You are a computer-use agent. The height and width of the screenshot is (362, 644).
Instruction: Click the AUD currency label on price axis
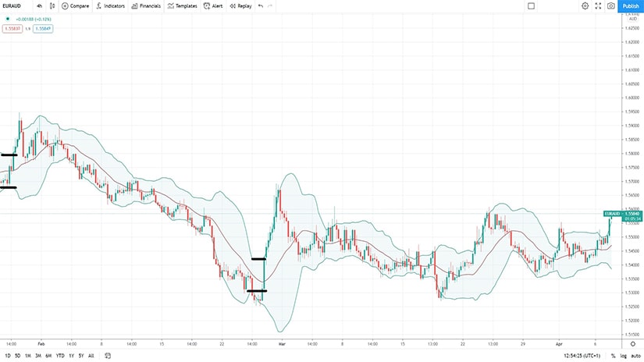tap(633, 19)
